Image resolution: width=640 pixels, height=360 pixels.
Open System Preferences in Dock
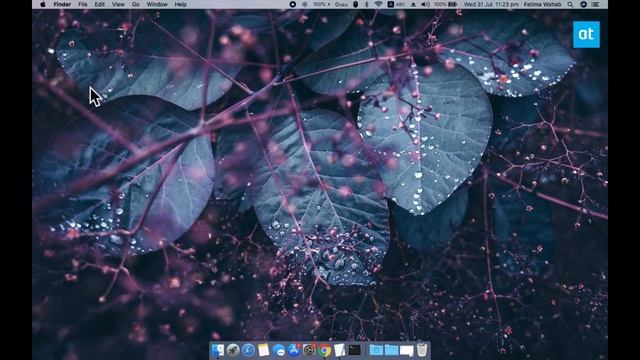[309, 350]
